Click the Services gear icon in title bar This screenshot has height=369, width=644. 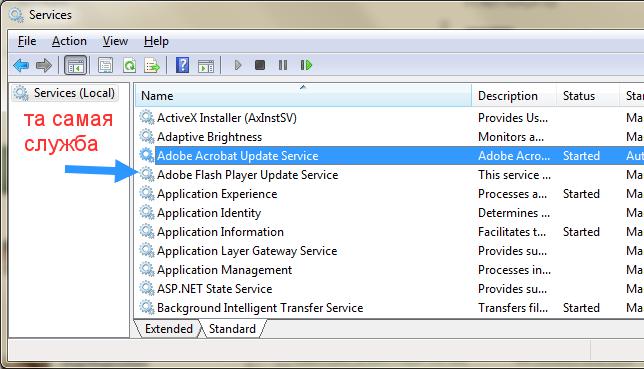(x=16, y=14)
